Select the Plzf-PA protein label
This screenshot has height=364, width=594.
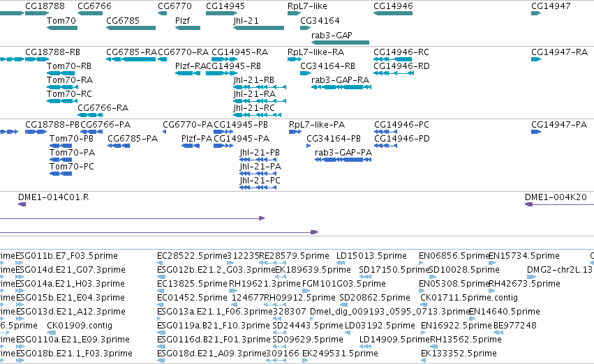click(x=197, y=139)
